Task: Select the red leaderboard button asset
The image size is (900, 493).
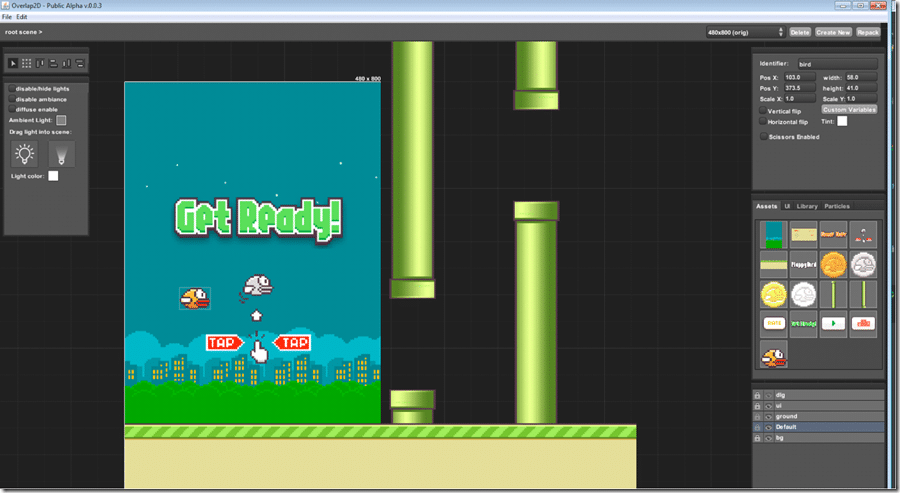Action: 863,324
